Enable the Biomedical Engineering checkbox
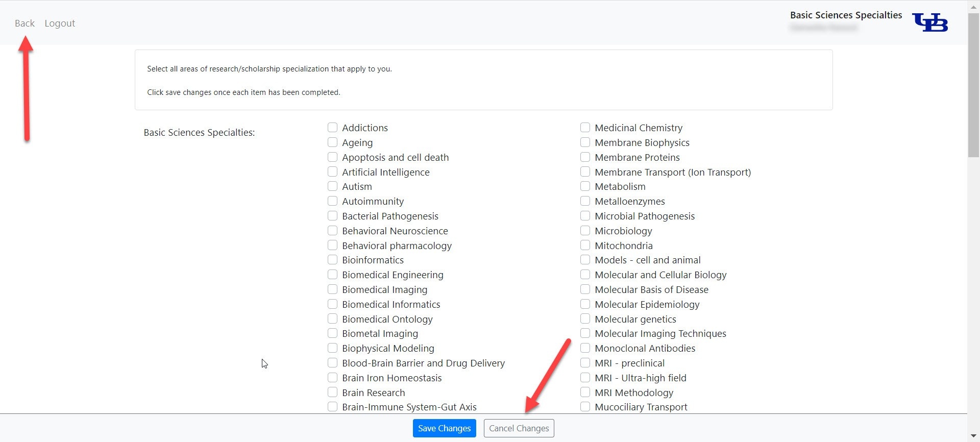The width and height of the screenshot is (980, 442). (333, 275)
